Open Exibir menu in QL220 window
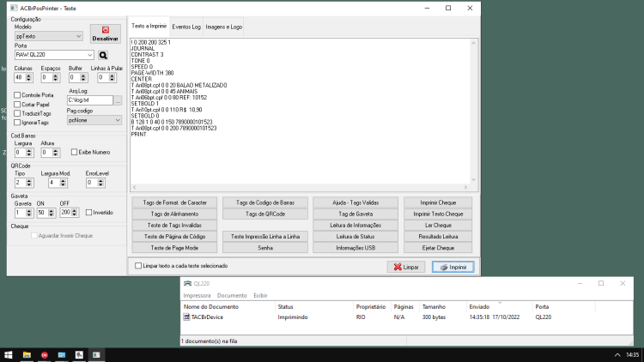Image resolution: width=644 pixels, height=362 pixels. [x=260, y=295]
